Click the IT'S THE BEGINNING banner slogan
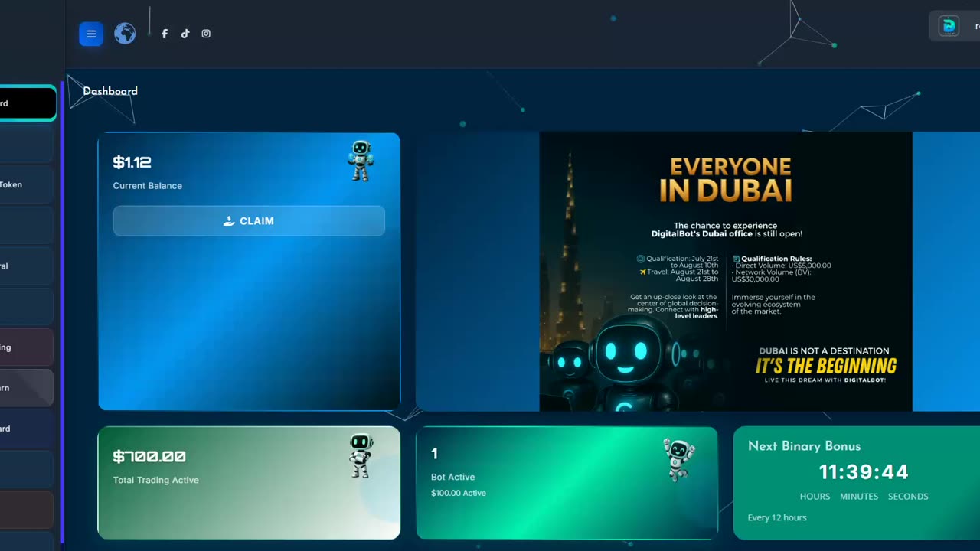Screen dimensions: 980x551 tap(826, 366)
